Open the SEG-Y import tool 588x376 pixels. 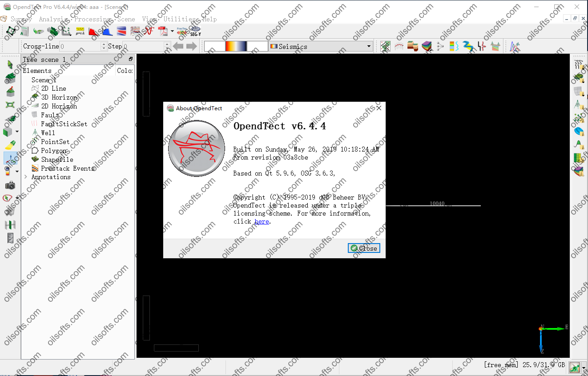[196, 31]
